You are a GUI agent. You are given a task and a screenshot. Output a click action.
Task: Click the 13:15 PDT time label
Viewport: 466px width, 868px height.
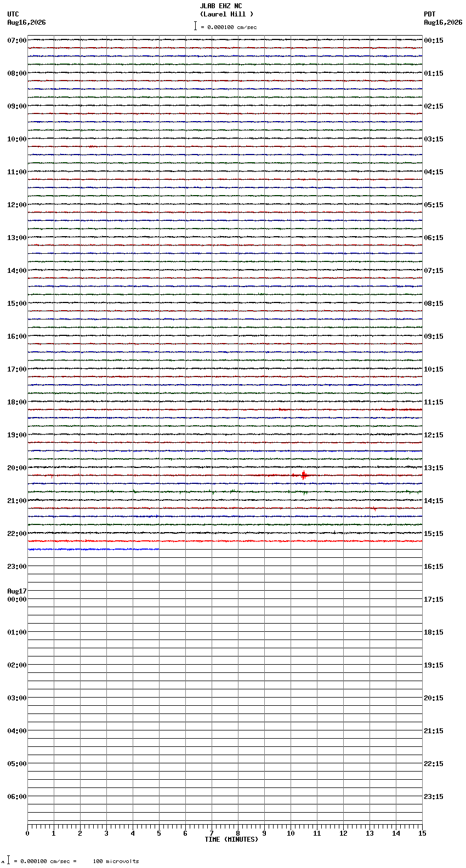point(434,468)
